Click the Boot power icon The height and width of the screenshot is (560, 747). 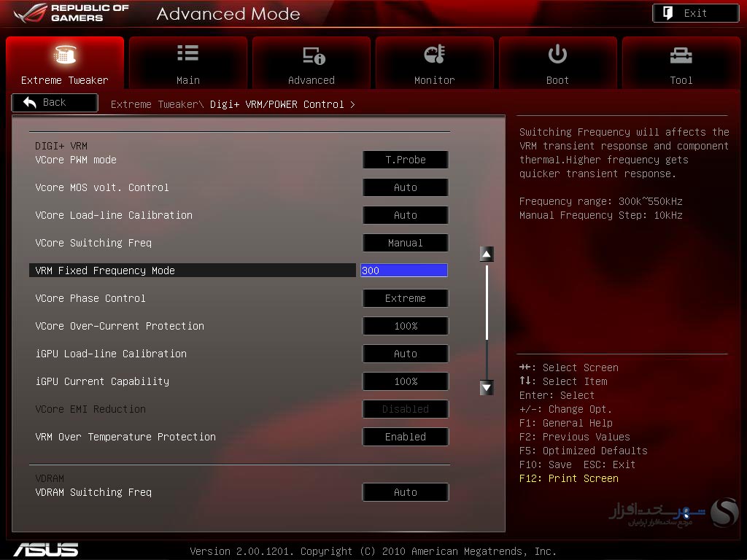click(x=557, y=54)
